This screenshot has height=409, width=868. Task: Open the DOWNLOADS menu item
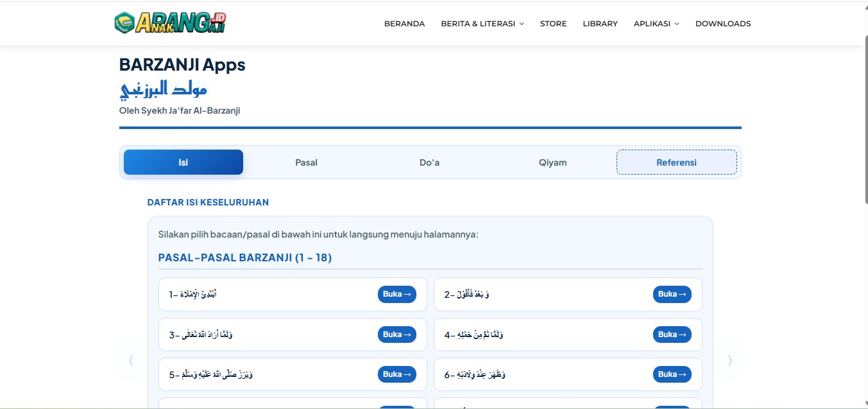click(x=723, y=24)
